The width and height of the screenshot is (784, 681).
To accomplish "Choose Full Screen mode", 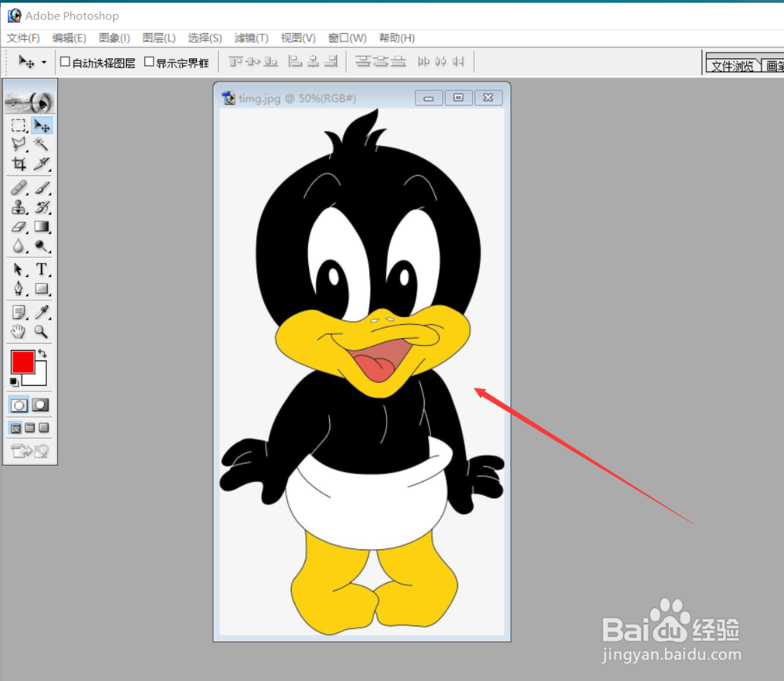I will 44,428.
